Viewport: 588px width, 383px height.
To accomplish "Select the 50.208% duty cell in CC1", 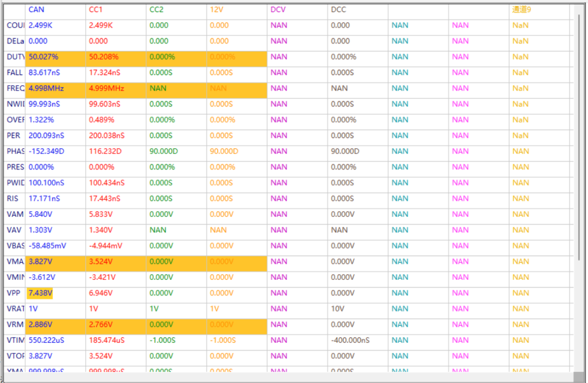I will pyautogui.click(x=104, y=57).
